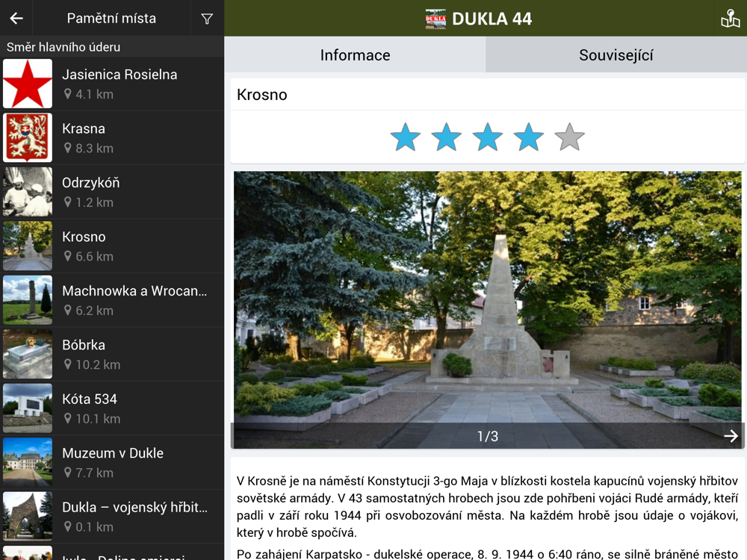Select the Odrzykóň list entry
The height and width of the screenshot is (560, 747).
[x=112, y=192]
